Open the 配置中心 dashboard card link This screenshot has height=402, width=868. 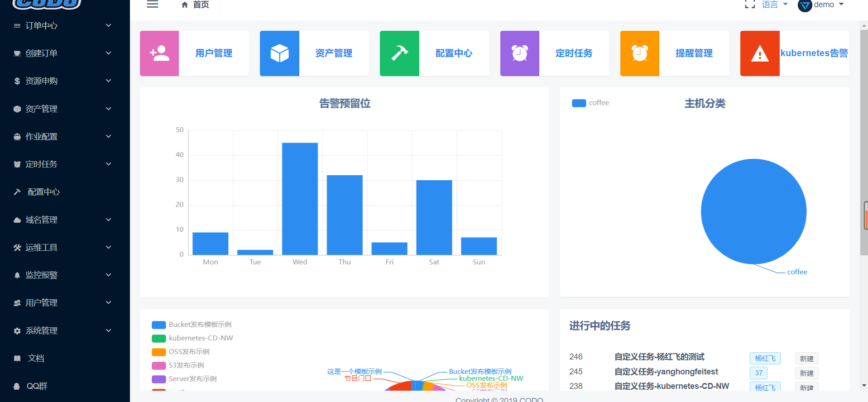tap(454, 53)
